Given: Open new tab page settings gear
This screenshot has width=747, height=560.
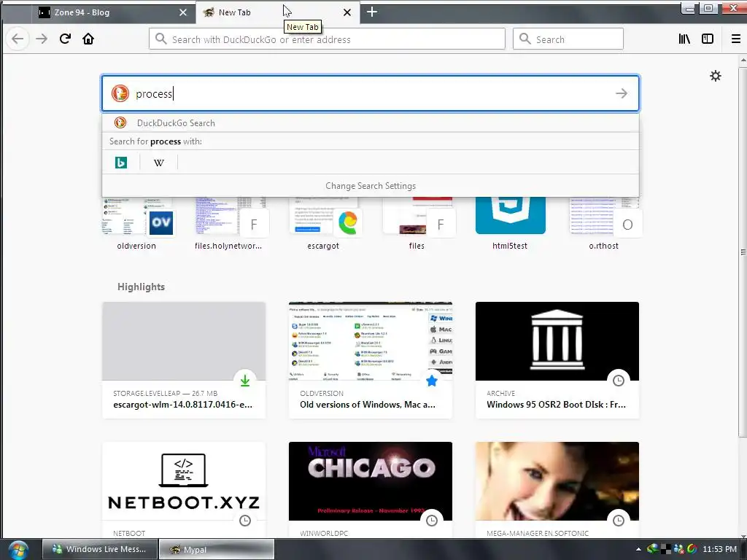Looking at the screenshot, I should coord(716,76).
